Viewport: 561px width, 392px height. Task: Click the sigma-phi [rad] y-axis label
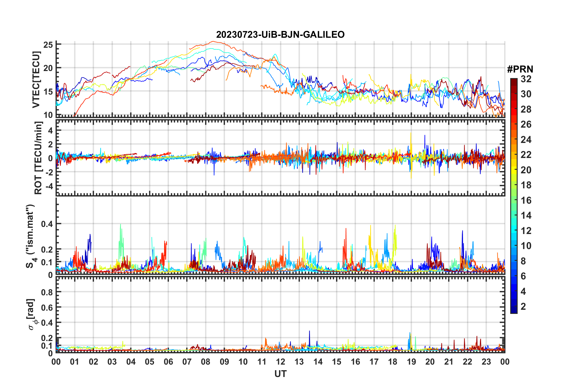[32, 314]
